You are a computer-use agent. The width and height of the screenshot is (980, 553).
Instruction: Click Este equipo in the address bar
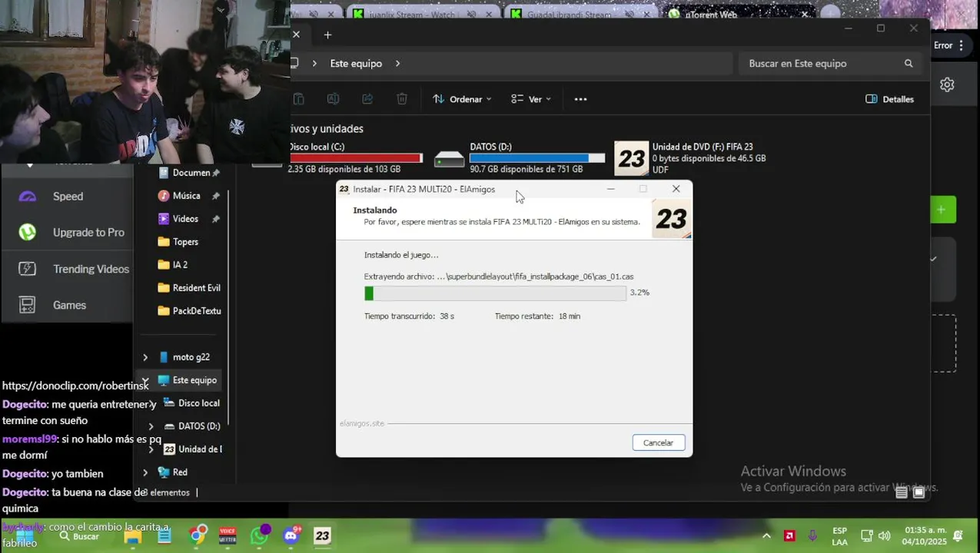tap(356, 64)
